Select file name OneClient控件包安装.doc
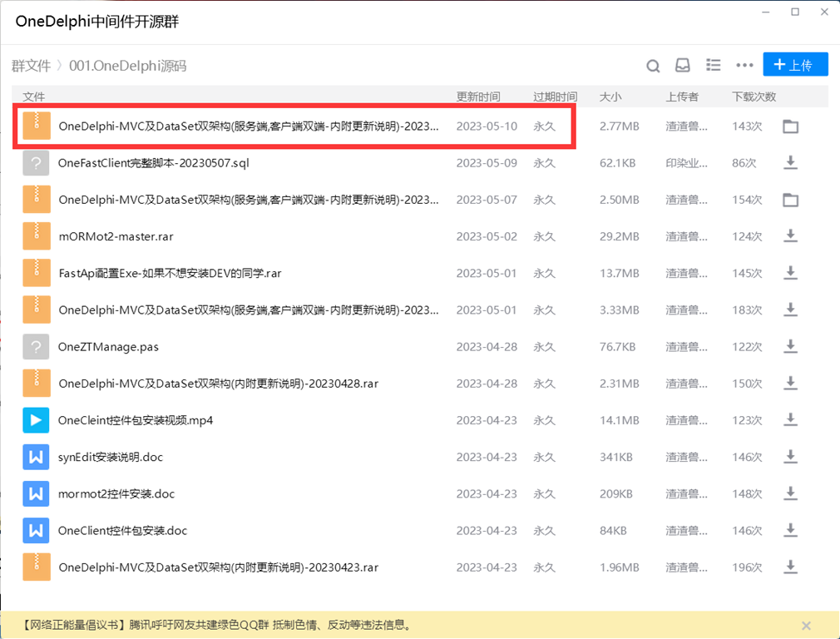The width and height of the screenshot is (840, 639). [x=122, y=531]
